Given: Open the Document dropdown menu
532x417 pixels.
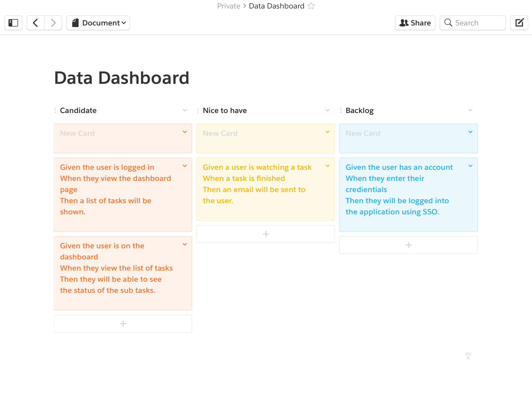Looking at the screenshot, I should tap(98, 23).
